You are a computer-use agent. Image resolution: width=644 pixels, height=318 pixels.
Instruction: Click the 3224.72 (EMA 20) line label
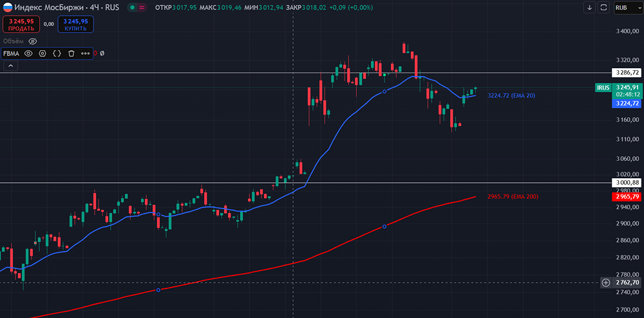pos(511,95)
